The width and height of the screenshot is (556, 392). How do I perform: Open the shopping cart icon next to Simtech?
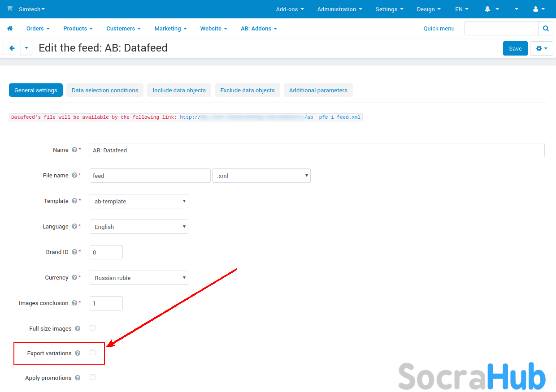click(x=9, y=9)
